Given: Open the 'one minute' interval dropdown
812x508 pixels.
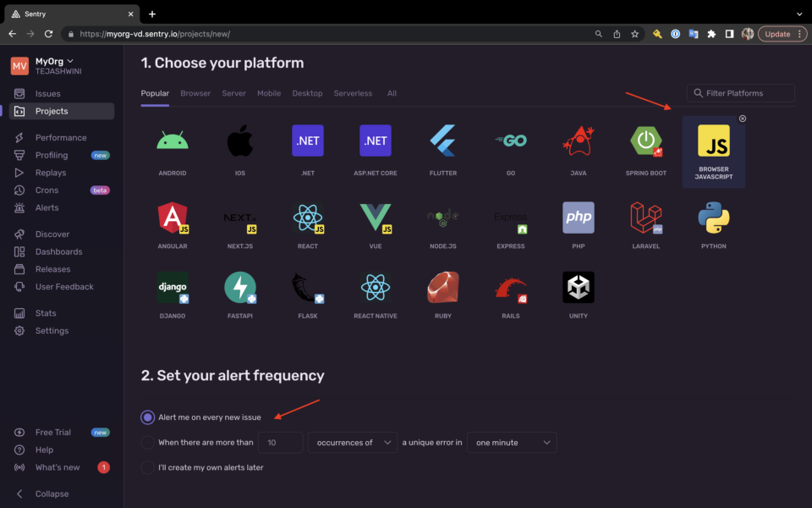Looking at the screenshot, I should click(x=512, y=442).
